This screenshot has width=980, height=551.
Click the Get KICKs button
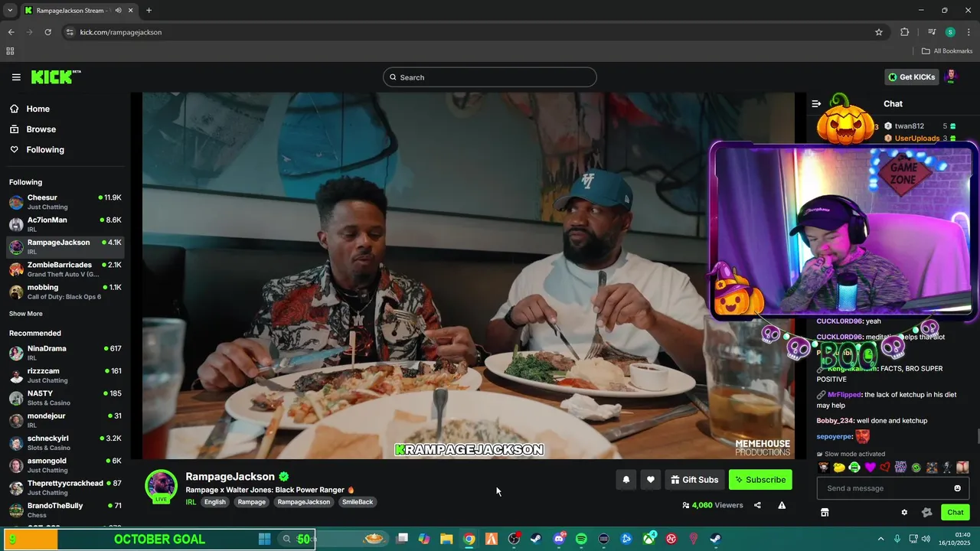[912, 77]
